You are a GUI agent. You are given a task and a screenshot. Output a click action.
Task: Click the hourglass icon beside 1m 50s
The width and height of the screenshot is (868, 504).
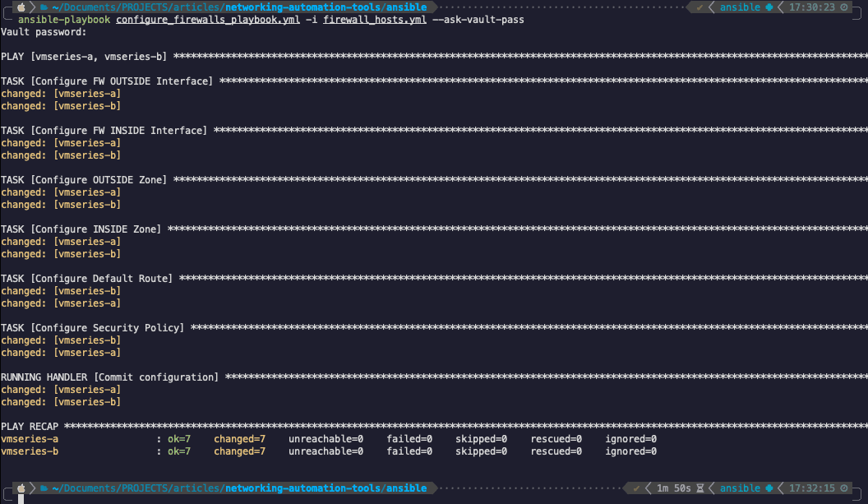pyautogui.click(x=699, y=488)
